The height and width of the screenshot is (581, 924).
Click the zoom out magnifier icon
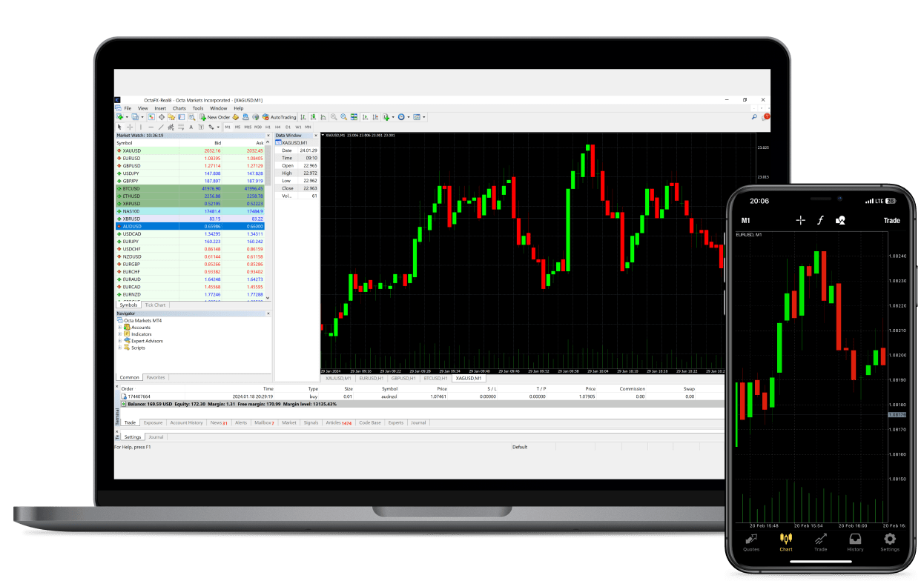coord(343,117)
